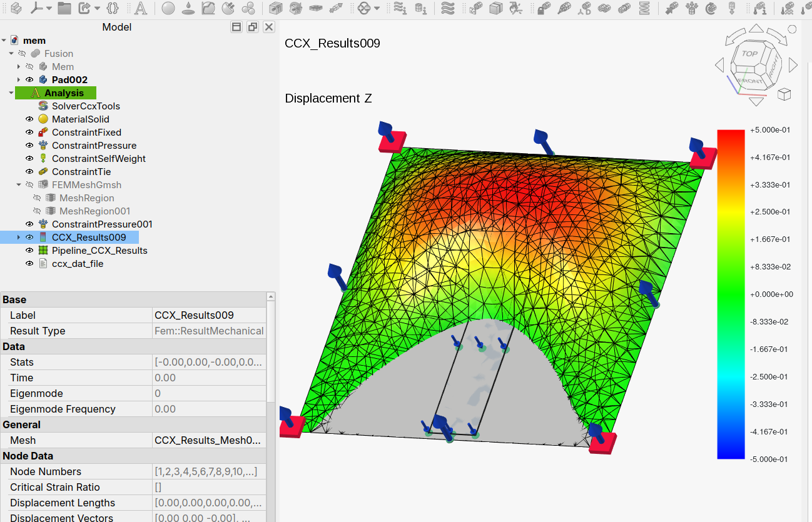Screen dimensions: 812x522
Task: Expand the Mem tree node
Action: (x=19, y=67)
